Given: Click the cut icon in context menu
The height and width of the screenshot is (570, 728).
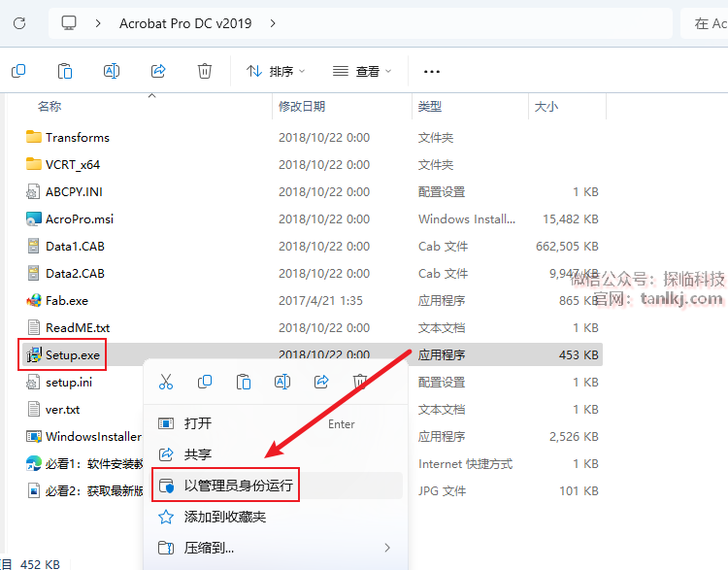Looking at the screenshot, I should click(x=166, y=383).
